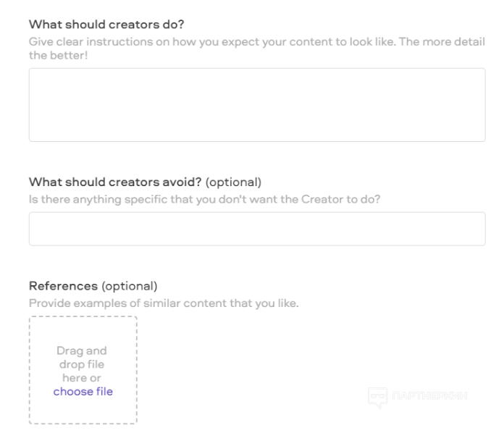This screenshot has width=504, height=446.
Task: Click the Partnerkin watermark text
Action: [432, 397]
